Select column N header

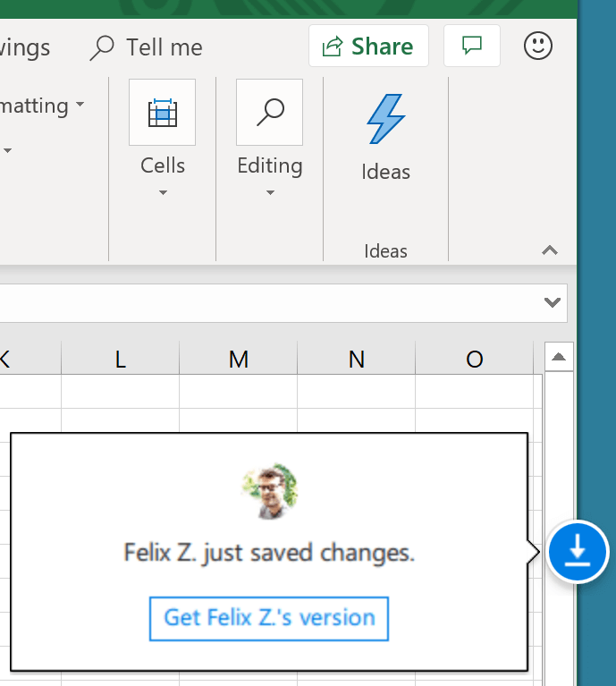[356, 360]
